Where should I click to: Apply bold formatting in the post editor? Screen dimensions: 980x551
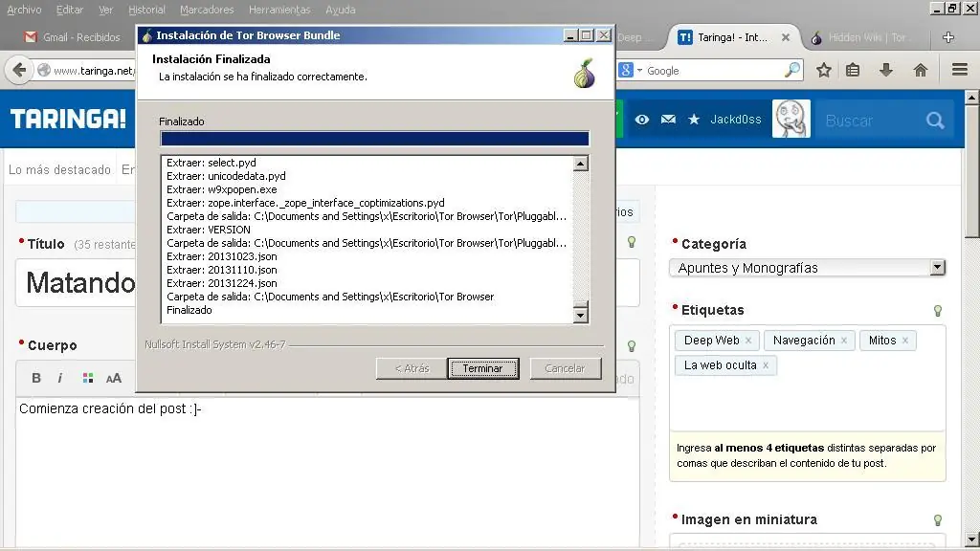[x=36, y=378]
